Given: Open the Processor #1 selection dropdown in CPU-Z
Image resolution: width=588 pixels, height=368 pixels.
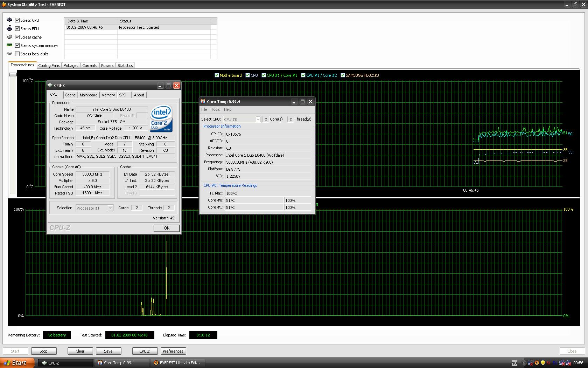Looking at the screenshot, I should coord(110,208).
